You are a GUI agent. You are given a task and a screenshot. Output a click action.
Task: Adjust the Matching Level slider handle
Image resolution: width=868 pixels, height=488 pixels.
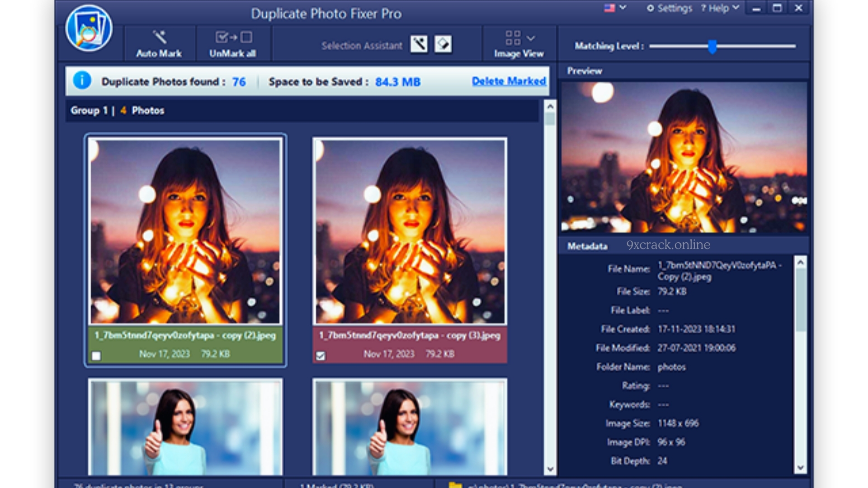click(x=712, y=46)
